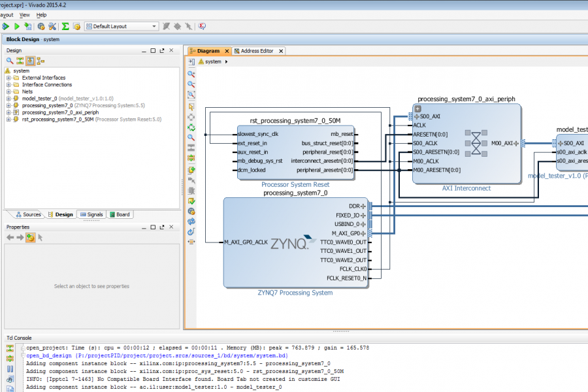
Task: Click the ZYNQ block in the diagram
Action: click(296, 242)
